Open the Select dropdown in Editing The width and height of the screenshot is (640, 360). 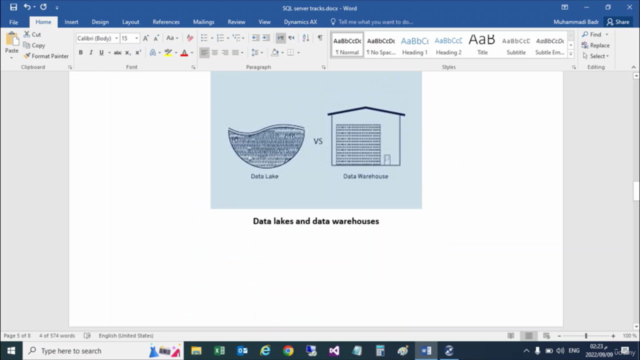tap(596, 56)
